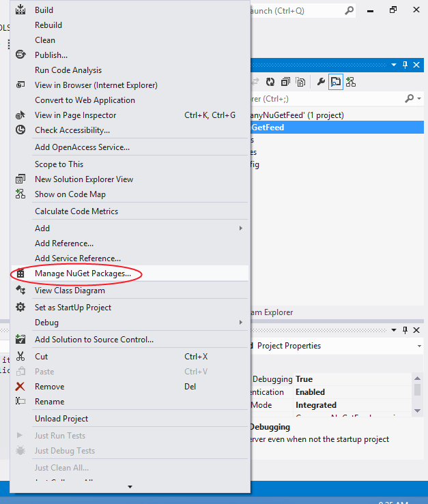The image size is (428, 504).
Task: Click the Check Accessibility clock icon
Action: pyautogui.click(x=20, y=130)
